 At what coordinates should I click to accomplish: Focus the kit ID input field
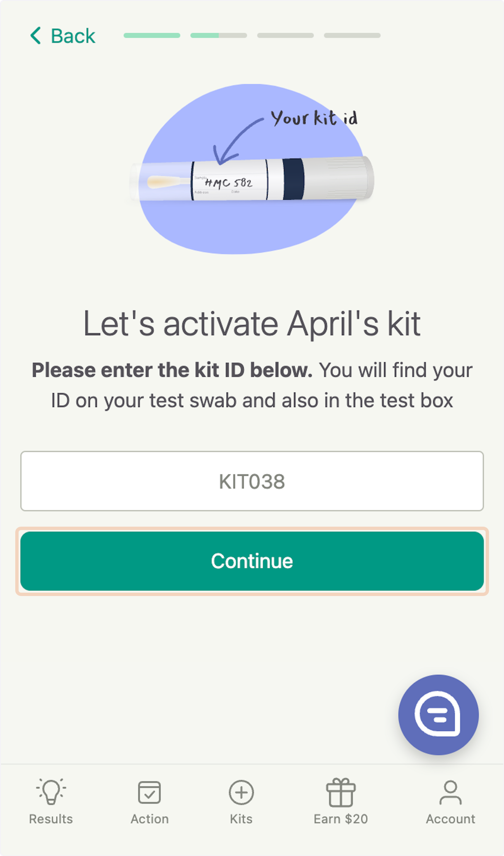coord(252,481)
